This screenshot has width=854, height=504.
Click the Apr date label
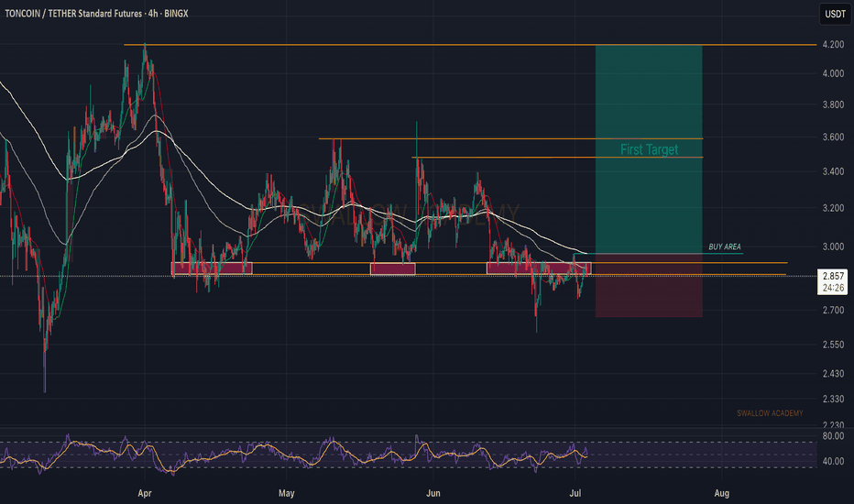145,493
